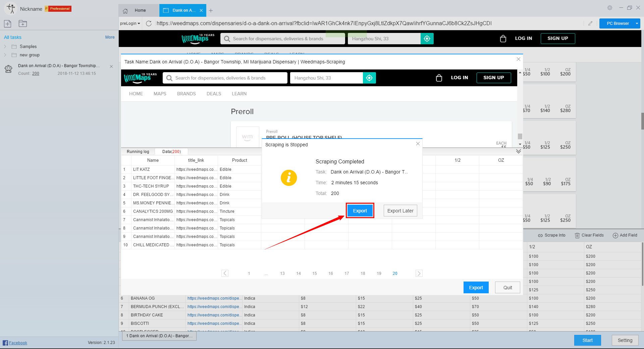Expand the new group folder
This screenshot has width=644, height=349.
pyautogui.click(x=5, y=55)
